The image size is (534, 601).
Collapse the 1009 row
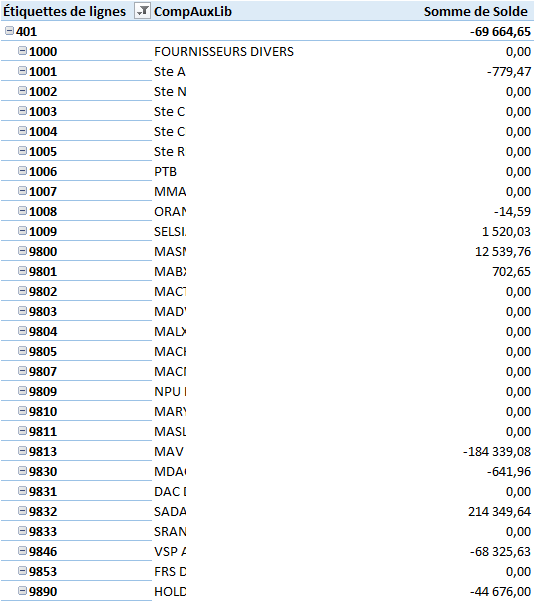[23, 230]
